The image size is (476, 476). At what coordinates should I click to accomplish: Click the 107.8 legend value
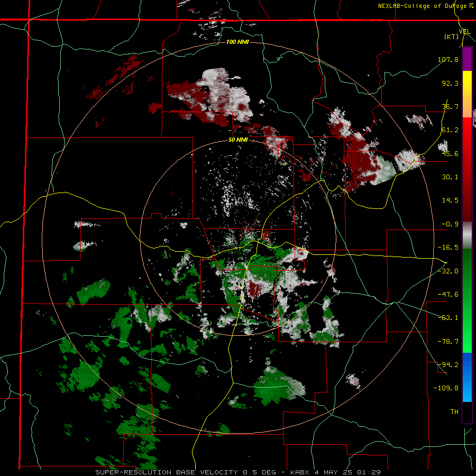tap(448, 59)
